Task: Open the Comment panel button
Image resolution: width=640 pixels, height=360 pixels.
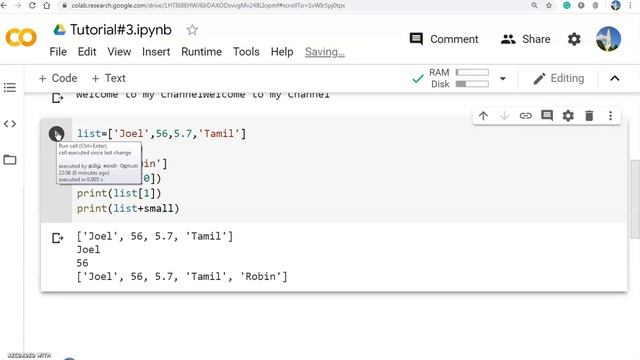Action: click(444, 39)
